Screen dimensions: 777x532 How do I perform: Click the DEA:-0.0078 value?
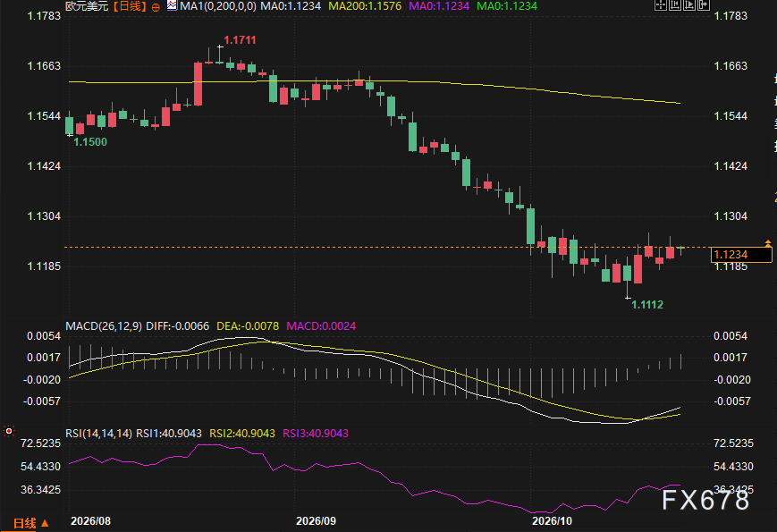click(x=248, y=326)
